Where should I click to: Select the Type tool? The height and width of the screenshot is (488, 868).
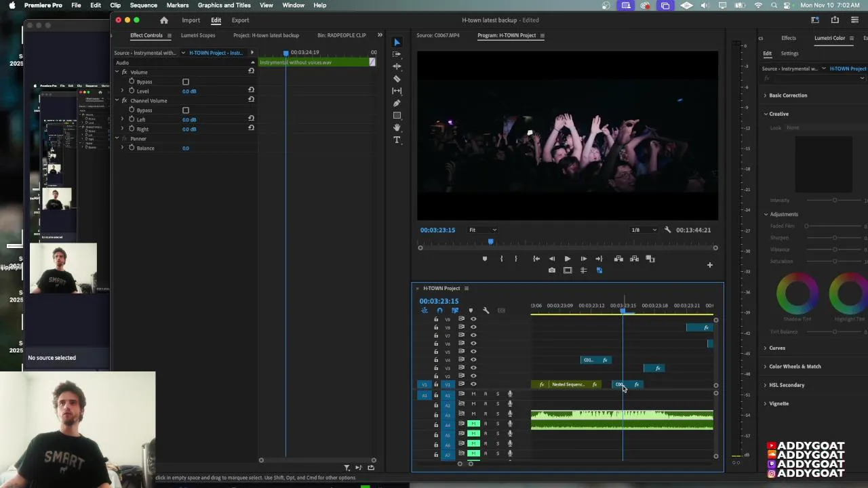(x=397, y=140)
